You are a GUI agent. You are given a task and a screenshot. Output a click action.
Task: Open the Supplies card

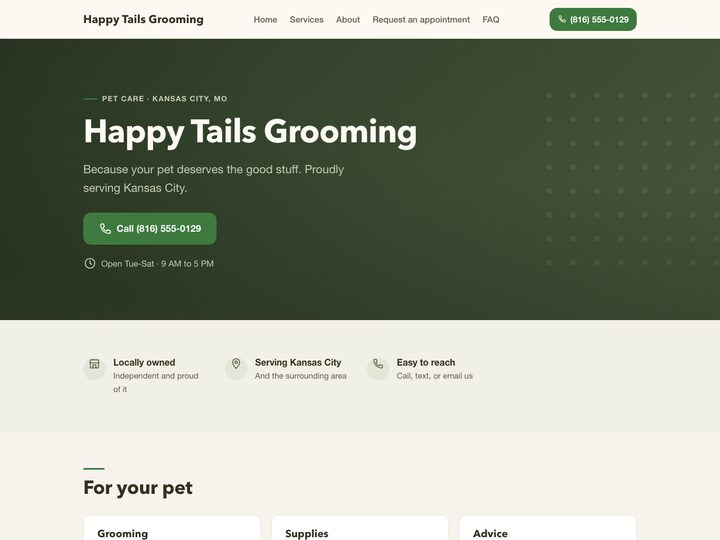360,528
